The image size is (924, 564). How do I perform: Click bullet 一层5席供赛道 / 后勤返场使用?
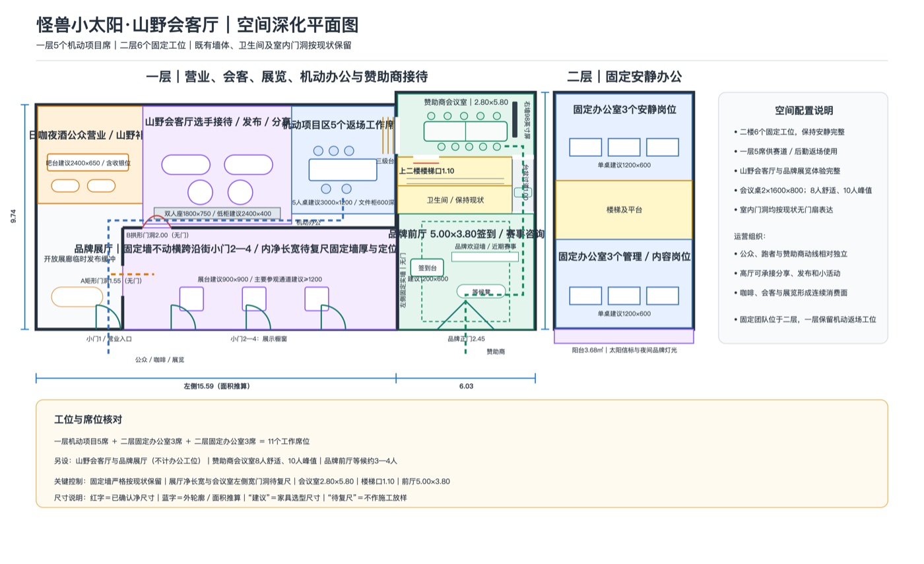(790, 151)
